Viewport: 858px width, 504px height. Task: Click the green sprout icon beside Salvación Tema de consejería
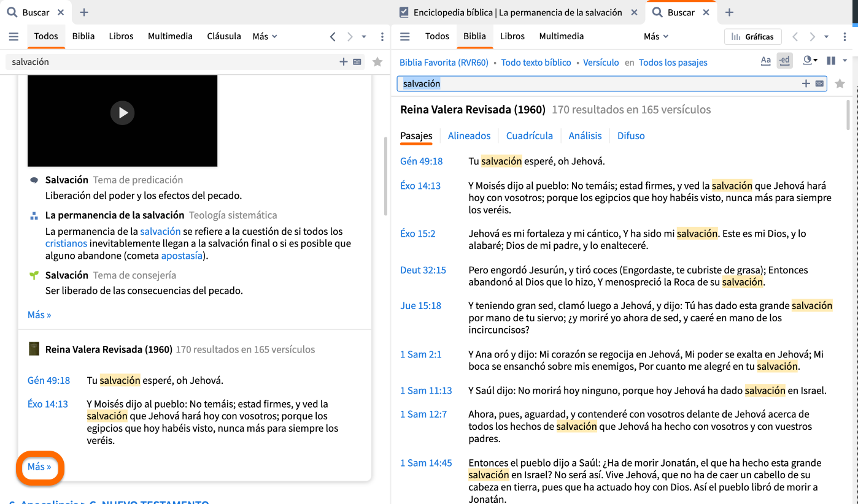[x=34, y=275]
